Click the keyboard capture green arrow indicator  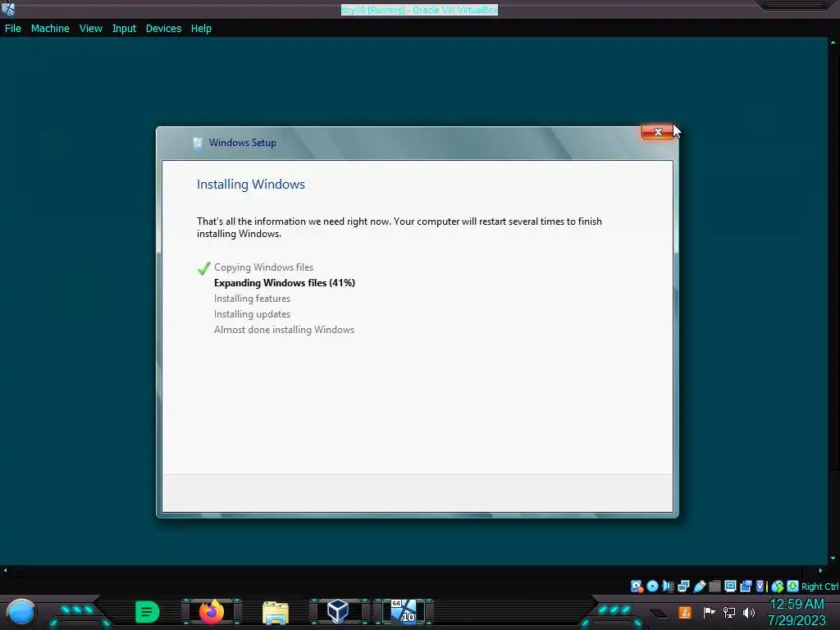point(793,586)
